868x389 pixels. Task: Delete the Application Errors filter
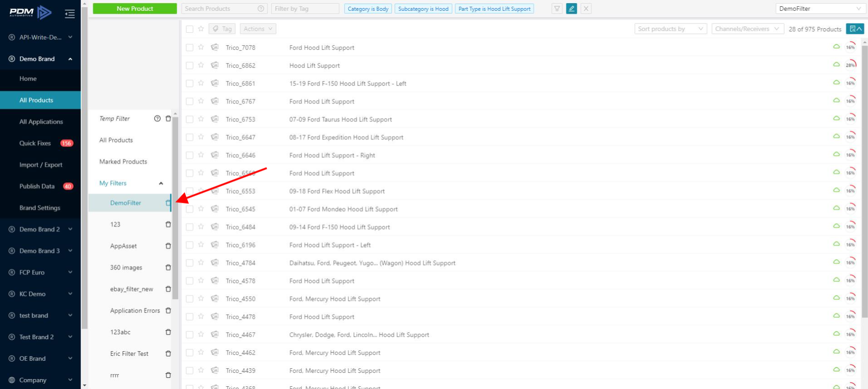pos(168,310)
